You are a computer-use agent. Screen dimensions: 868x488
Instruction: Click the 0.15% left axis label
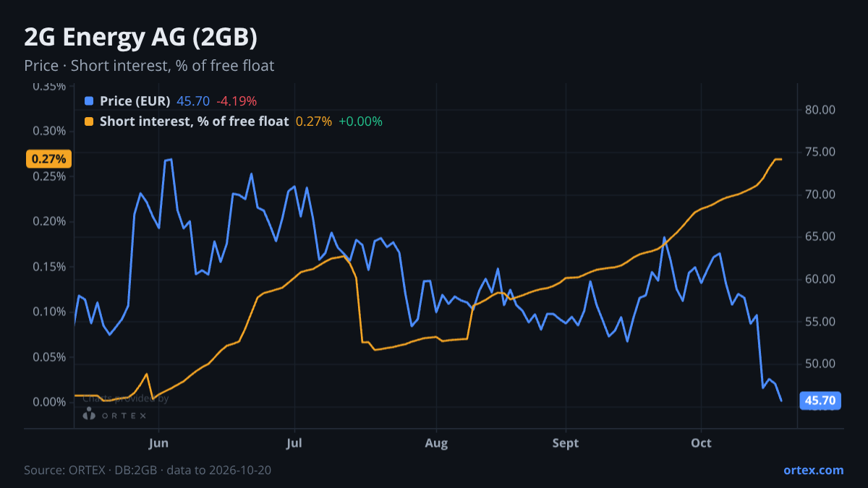(x=50, y=267)
